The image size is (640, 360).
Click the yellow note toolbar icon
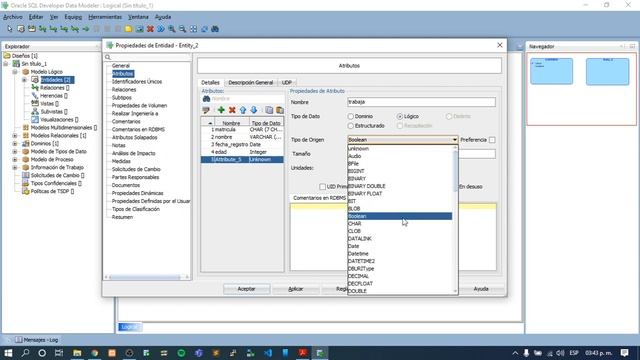tap(129, 29)
